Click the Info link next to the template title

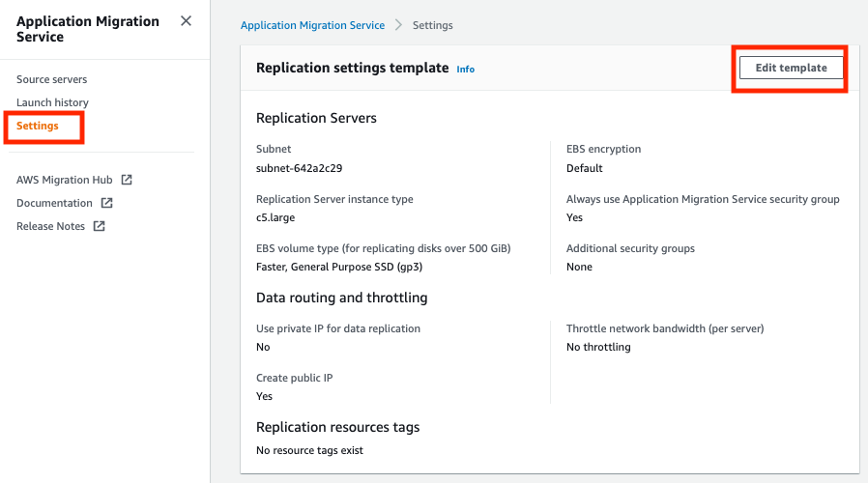(x=465, y=70)
